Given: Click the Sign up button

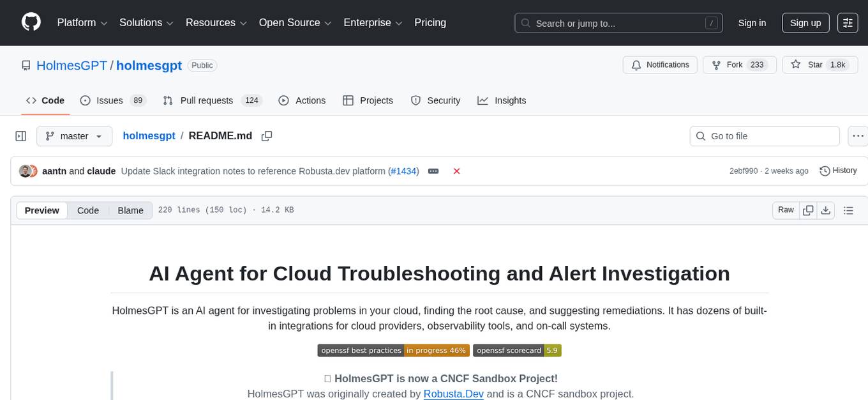Looking at the screenshot, I should pos(805,22).
